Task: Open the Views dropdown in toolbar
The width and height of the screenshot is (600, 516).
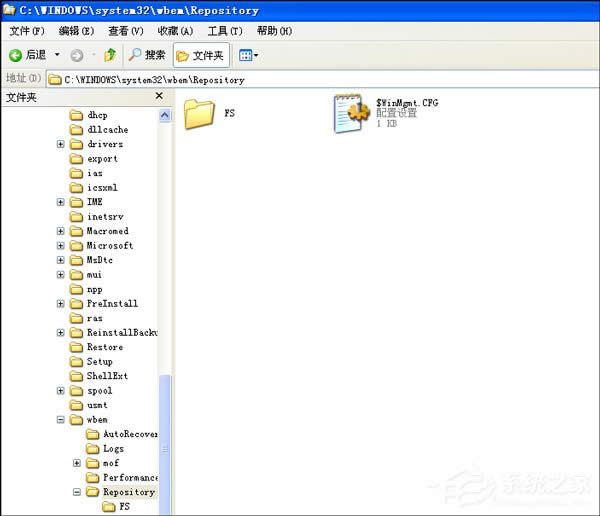Action: pyautogui.click(x=248, y=55)
